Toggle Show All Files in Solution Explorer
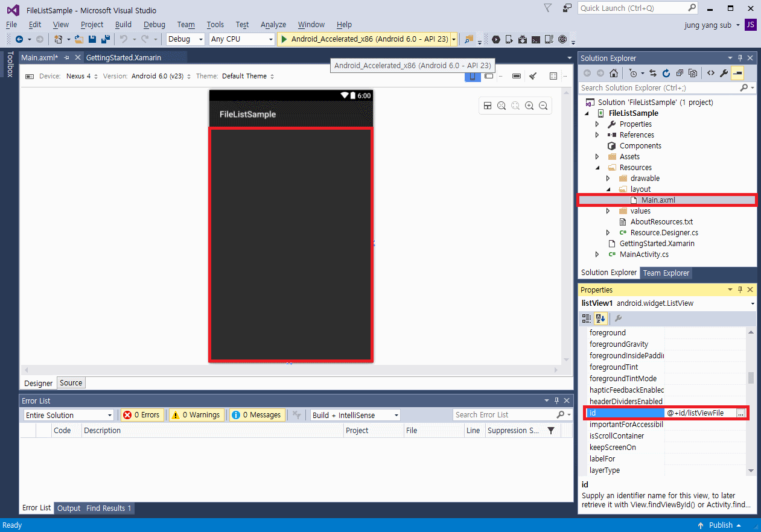Image resolution: width=761 pixels, height=532 pixels. tap(693, 73)
